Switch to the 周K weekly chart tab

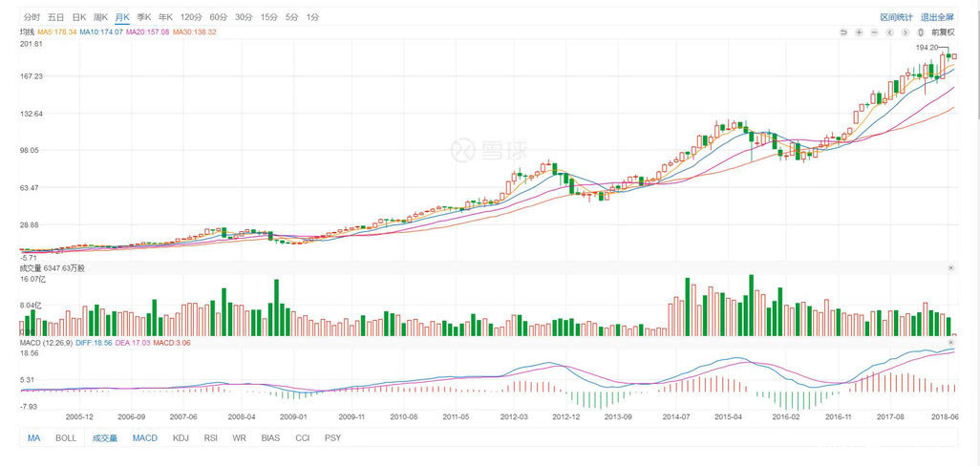point(100,17)
